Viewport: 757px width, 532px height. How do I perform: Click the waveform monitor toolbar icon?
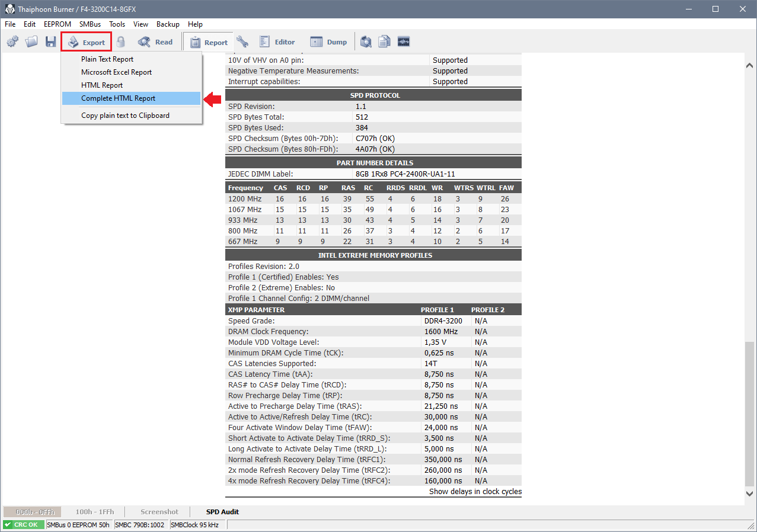click(x=404, y=42)
